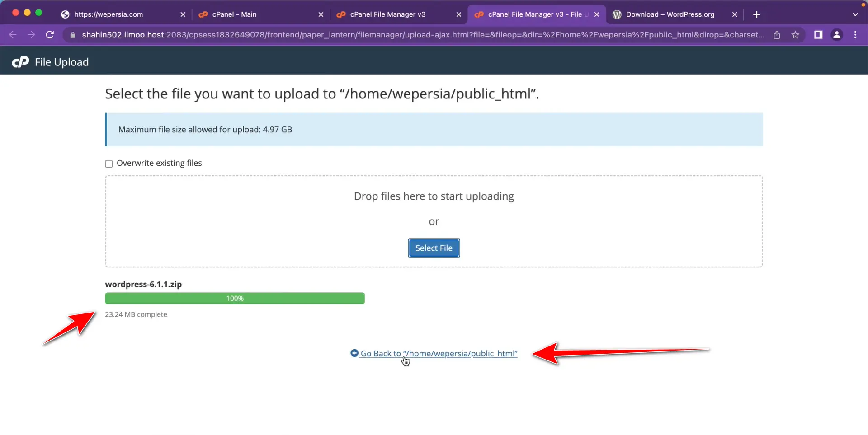868x435 pixels.
Task: Close the wepersia.com tab
Action: 183,14
